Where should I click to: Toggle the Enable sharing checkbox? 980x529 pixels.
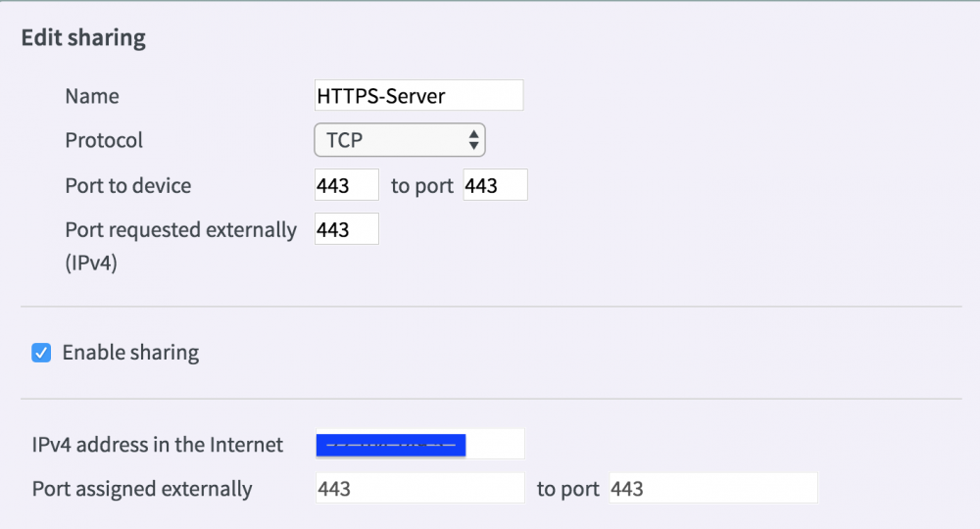coord(41,353)
